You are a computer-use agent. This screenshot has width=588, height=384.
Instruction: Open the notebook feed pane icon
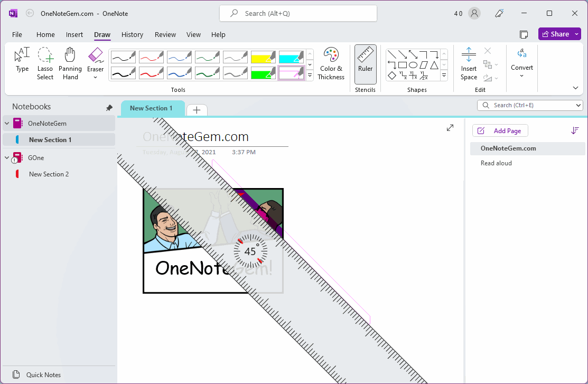pos(524,34)
